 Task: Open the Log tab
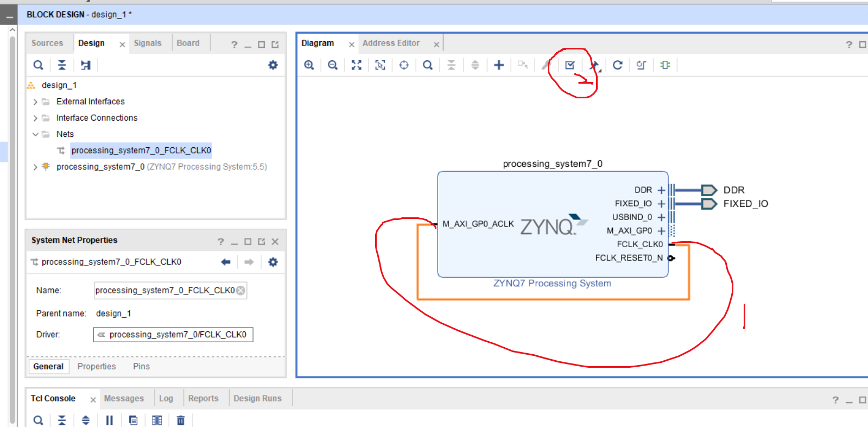click(166, 399)
